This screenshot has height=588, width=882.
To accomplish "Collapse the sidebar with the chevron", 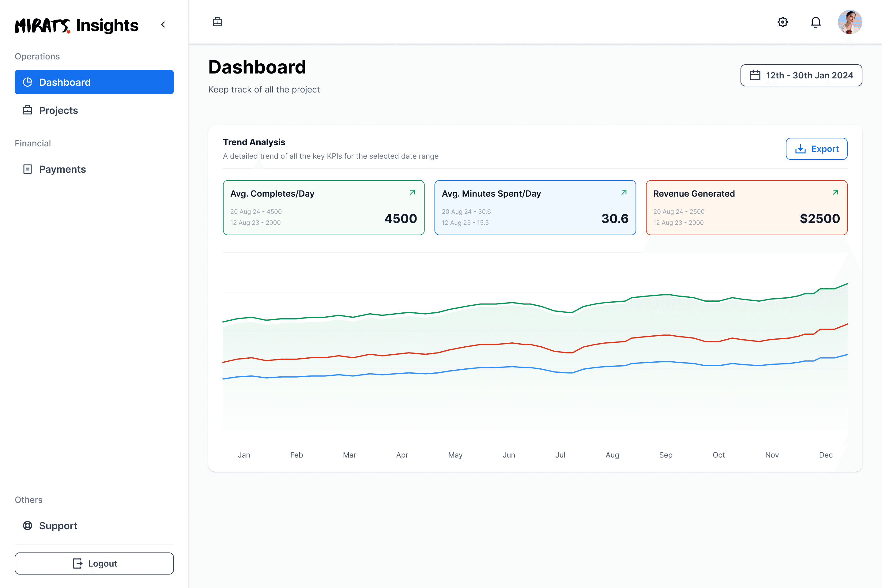I will pos(163,25).
